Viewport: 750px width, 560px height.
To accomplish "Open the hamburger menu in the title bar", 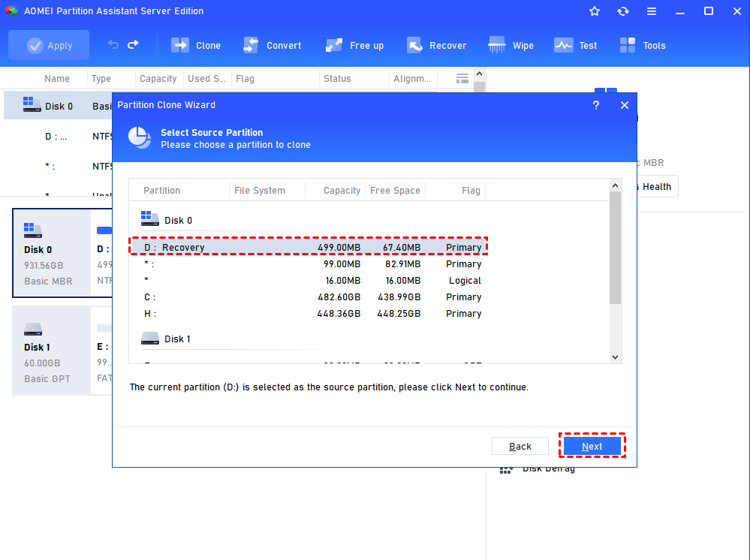I will coord(652,11).
